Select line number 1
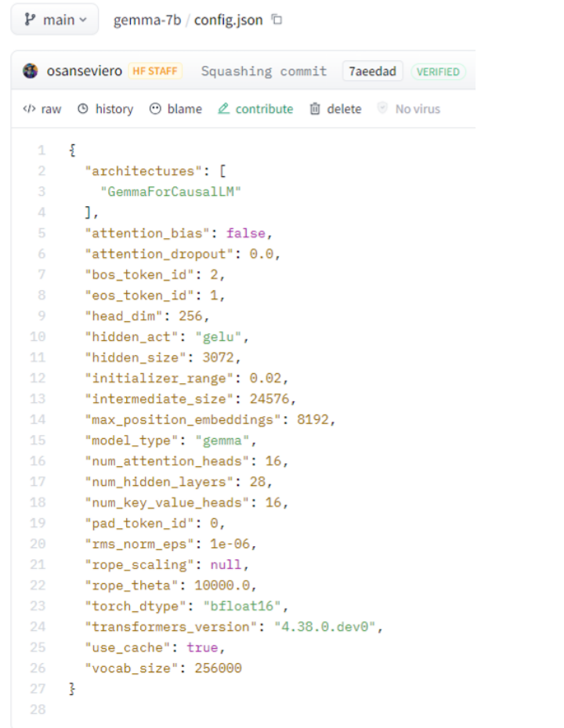The image size is (564, 728). pos(42,150)
